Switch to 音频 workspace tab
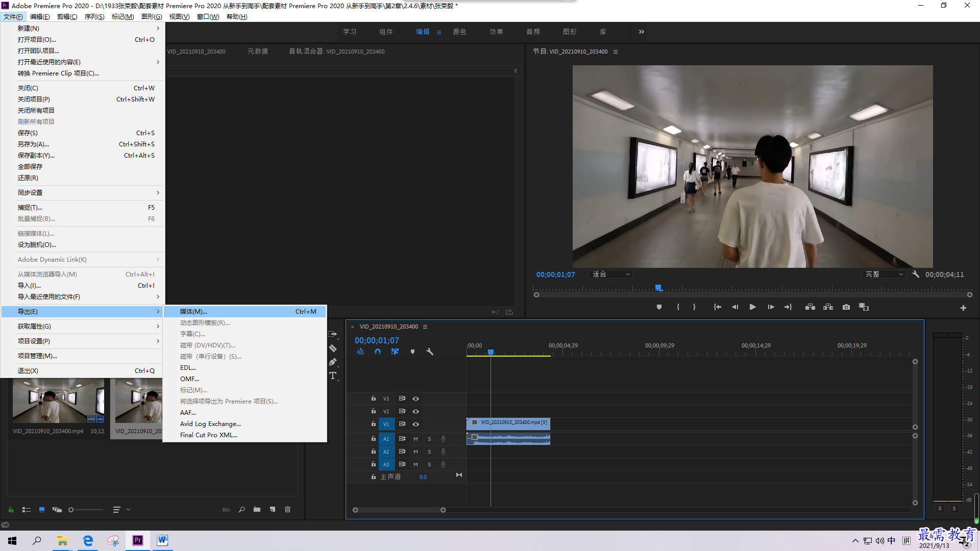Screen dimensions: 980x551 pyautogui.click(x=533, y=32)
